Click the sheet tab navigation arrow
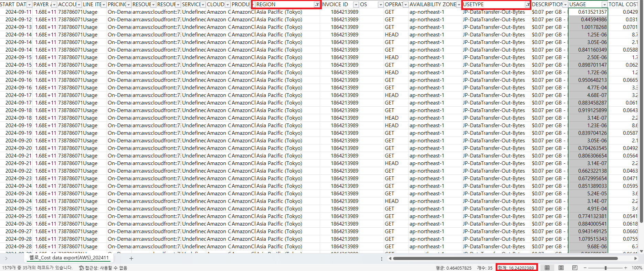 pyautogui.click(x=6, y=258)
